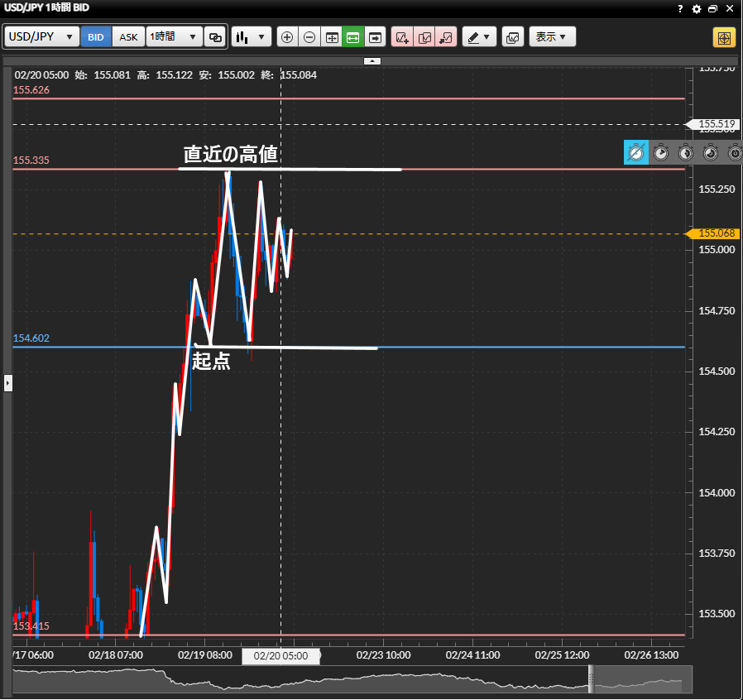Image resolution: width=743 pixels, height=700 pixels.
Task: Switch price display to BID
Action: [96, 37]
